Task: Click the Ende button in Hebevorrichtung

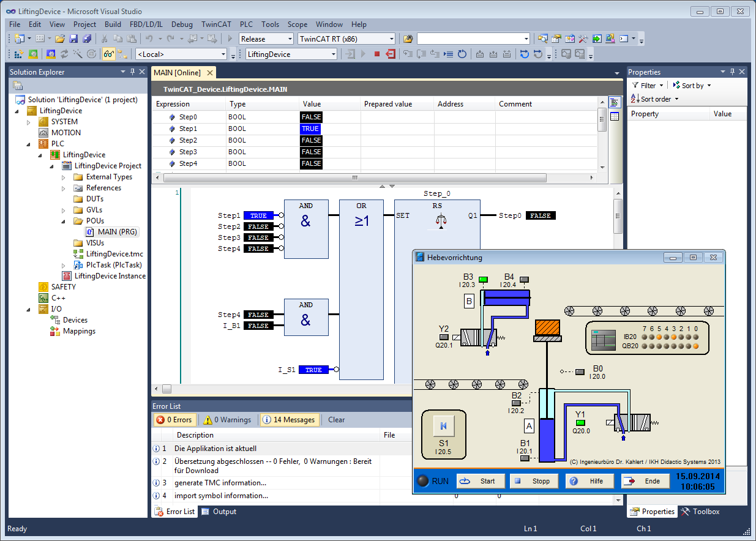Action: (x=646, y=481)
